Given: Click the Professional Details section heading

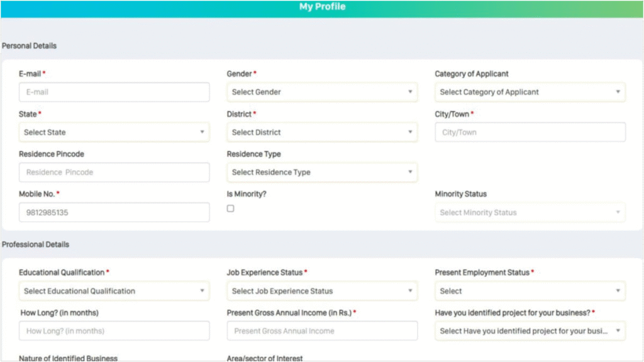Looking at the screenshot, I should click(x=35, y=244).
